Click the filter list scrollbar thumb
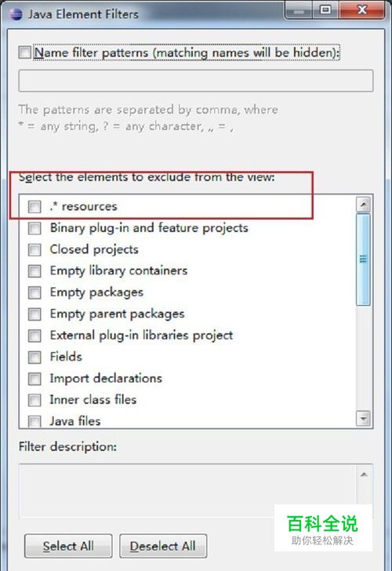Image resolution: width=392 pixels, height=571 pixels. click(364, 260)
